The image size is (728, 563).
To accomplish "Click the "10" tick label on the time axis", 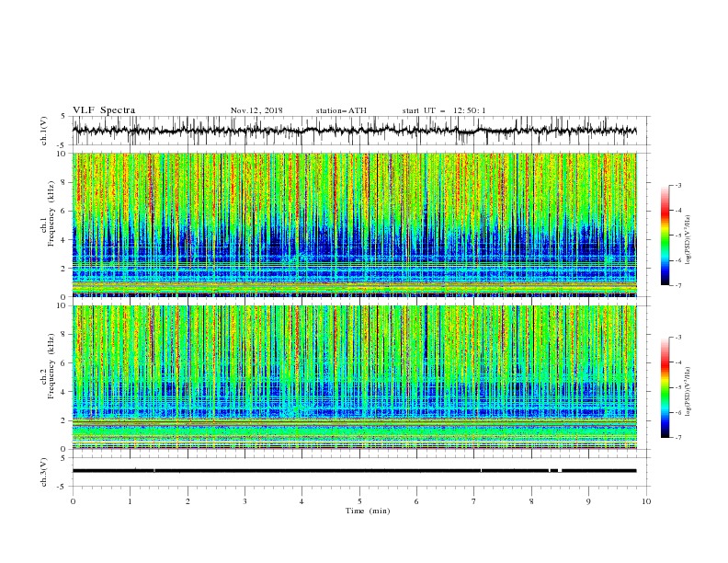I will tap(646, 501).
